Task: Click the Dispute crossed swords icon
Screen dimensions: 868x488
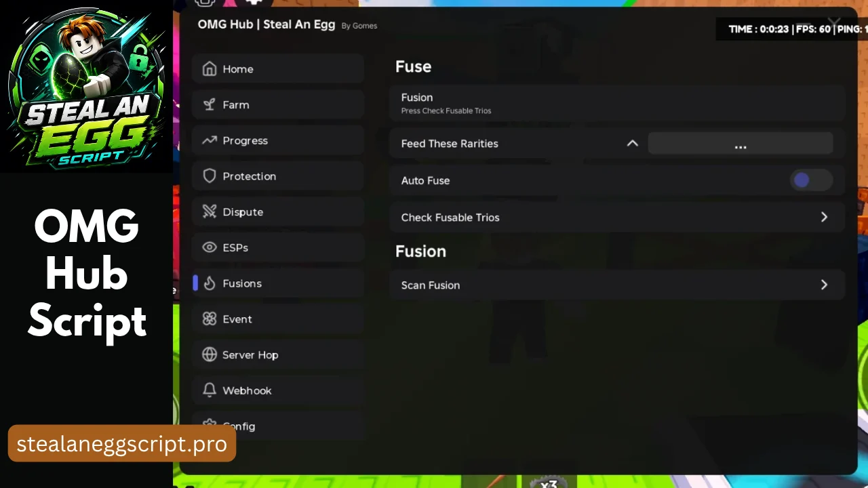Action: tap(210, 211)
